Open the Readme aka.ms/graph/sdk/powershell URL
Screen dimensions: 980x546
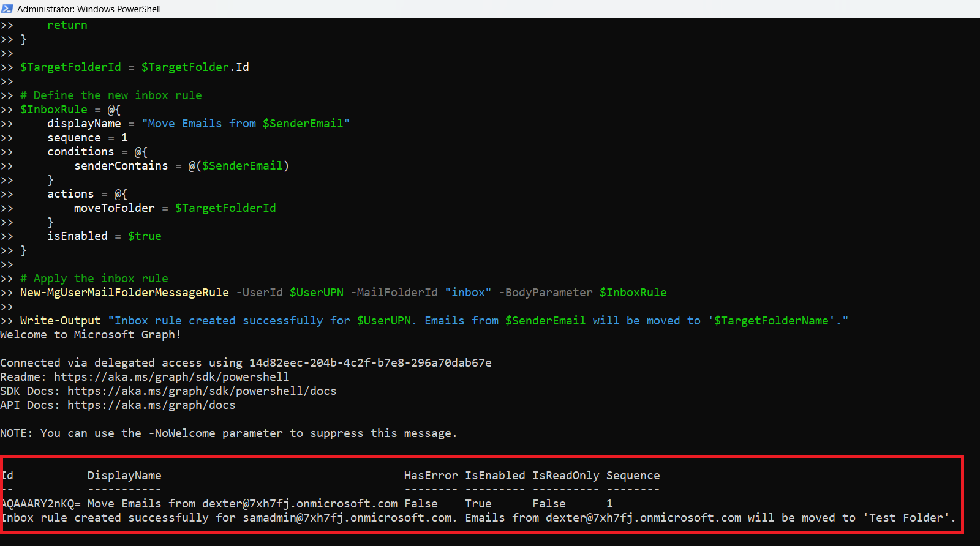pyautogui.click(x=171, y=377)
